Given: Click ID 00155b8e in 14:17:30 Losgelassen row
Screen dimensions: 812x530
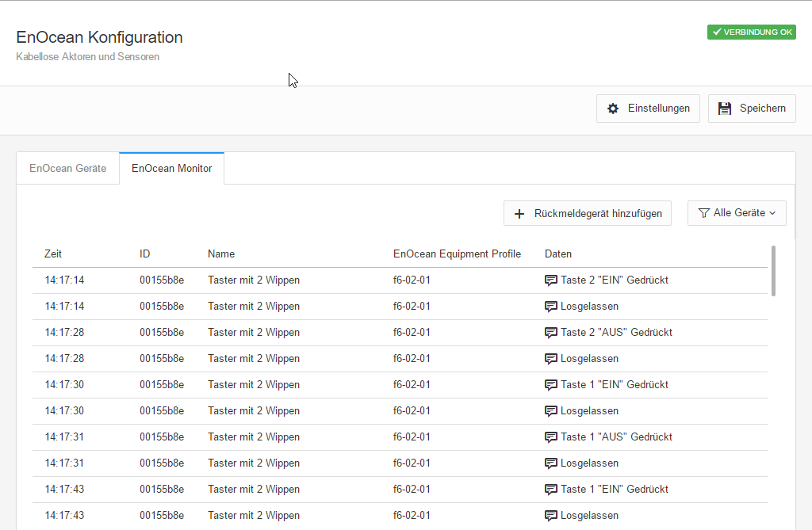Looking at the screenshot, I should pyautogui.click(x=162, y=411).
